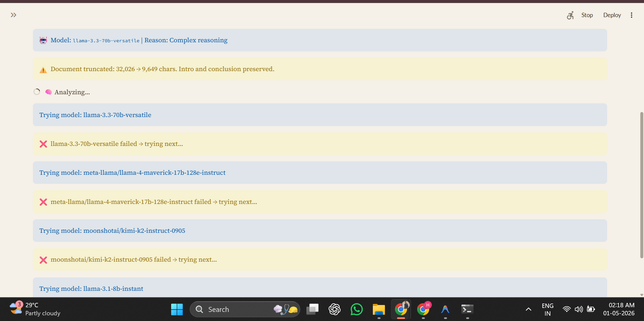Open the Terminal taskbar icon

[467, 309]
